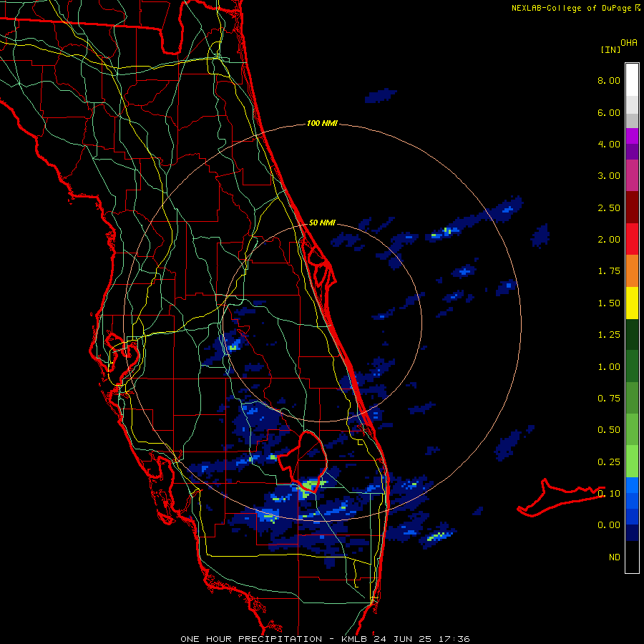Viewport: 644px width, 644px height.
Task: Select the 0.10 legend value
Action: [x=609, y=494]
